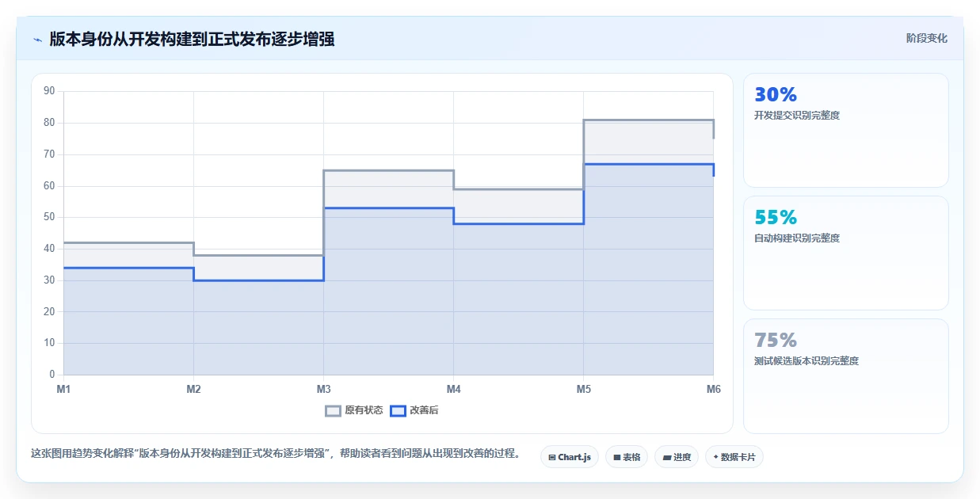Click the 表格 tag chip
This screenshot has width=980, height=499.
(627, 457)
